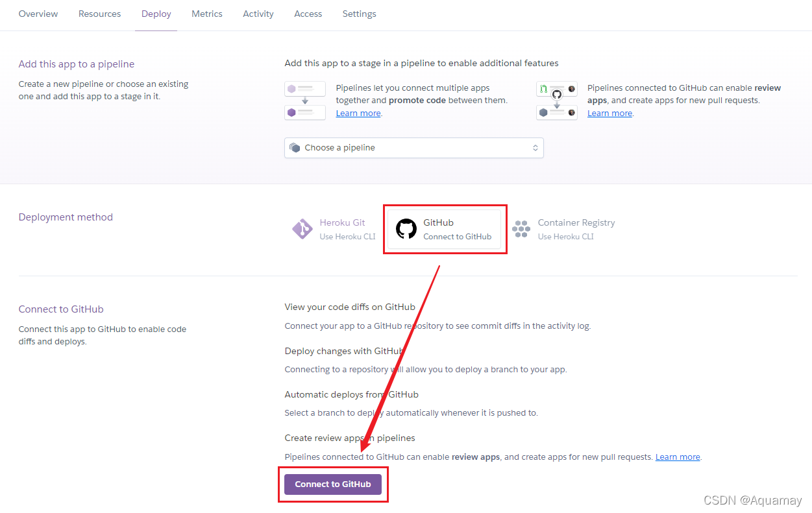Click 'Select a branch to deploy automatically' text
This screenshot has height=513, width=812.
coord(411,413)
